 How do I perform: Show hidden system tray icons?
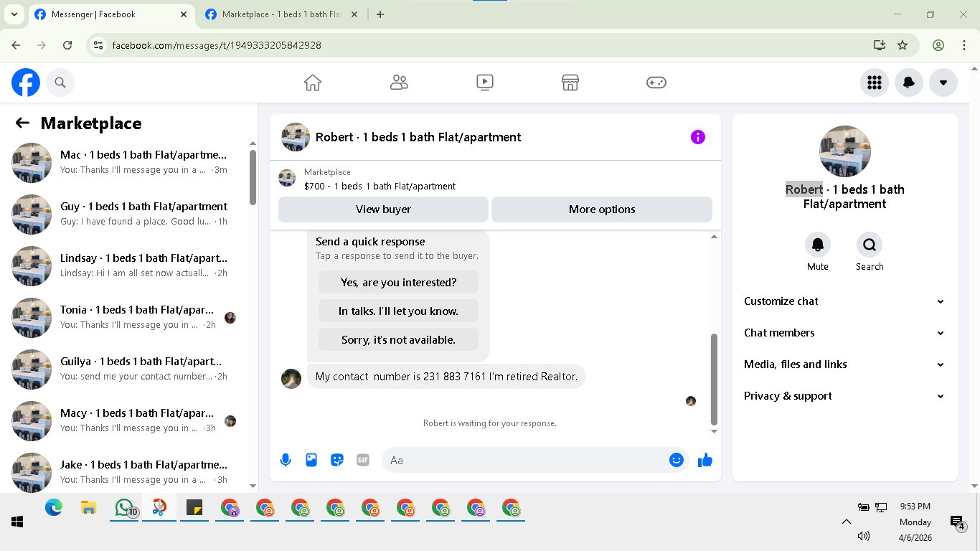coord(846,522)
